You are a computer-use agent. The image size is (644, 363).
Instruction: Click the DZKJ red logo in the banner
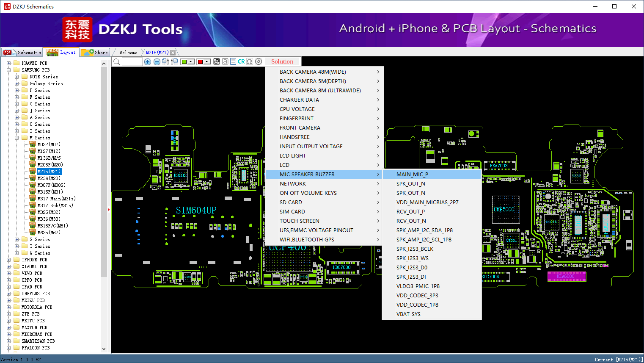click(77, 30)
